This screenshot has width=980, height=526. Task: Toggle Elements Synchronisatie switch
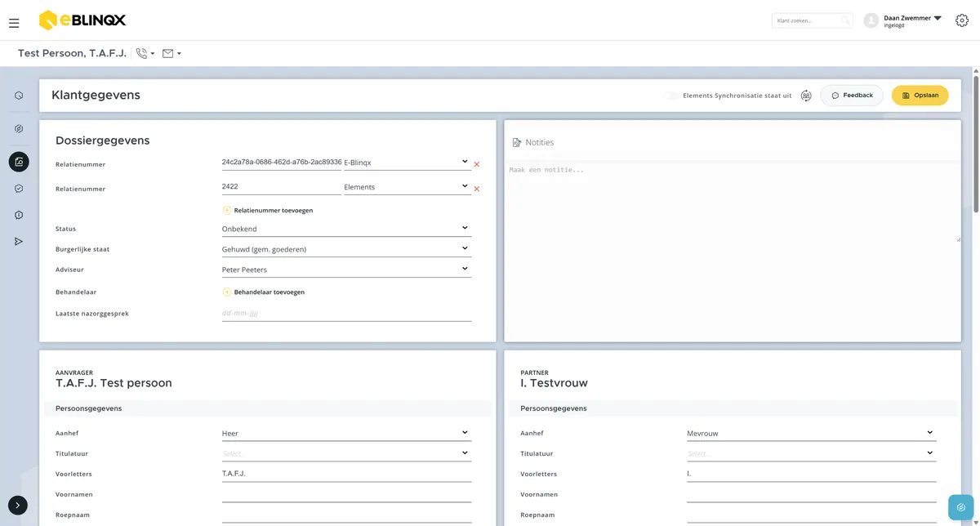[670, 96]
